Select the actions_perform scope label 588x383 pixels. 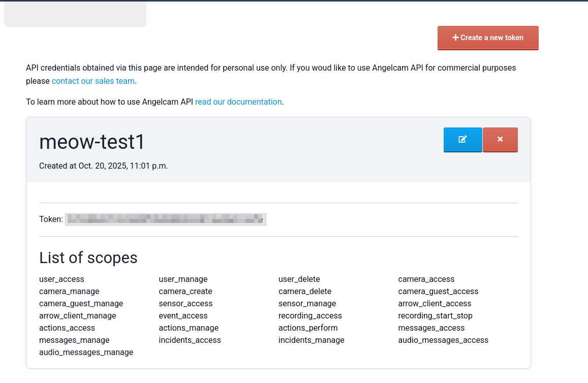[308, 328]
